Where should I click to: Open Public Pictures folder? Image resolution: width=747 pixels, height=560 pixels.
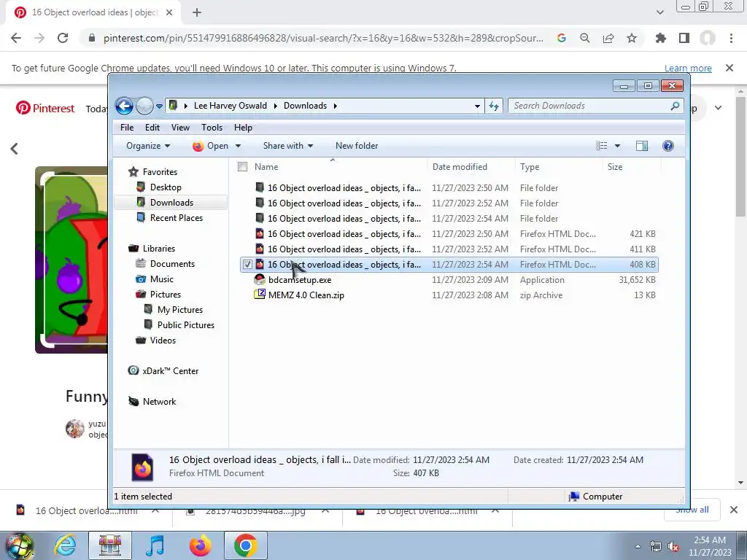[x=186, y=324]
